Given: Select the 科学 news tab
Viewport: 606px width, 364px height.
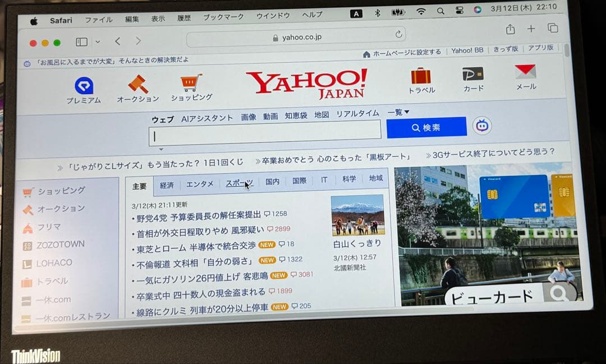Looking at the screenshot, I should pyautogui.click(x=350, y=179).
